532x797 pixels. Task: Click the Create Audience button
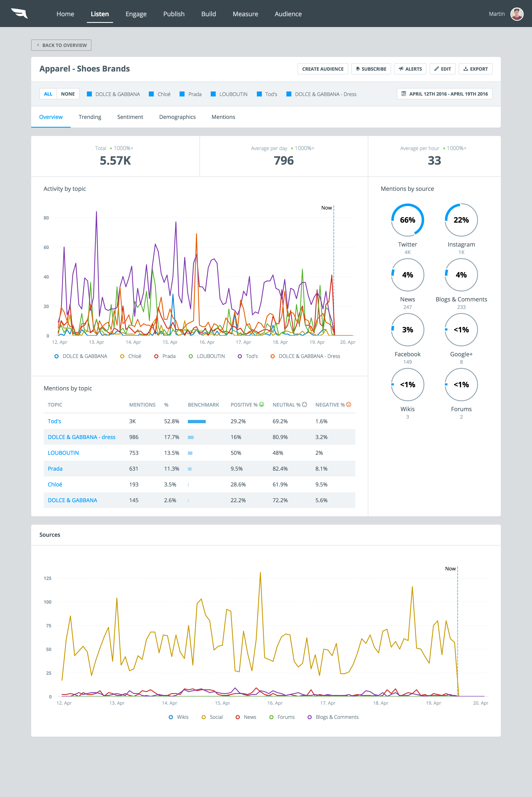tap(322, 69)
